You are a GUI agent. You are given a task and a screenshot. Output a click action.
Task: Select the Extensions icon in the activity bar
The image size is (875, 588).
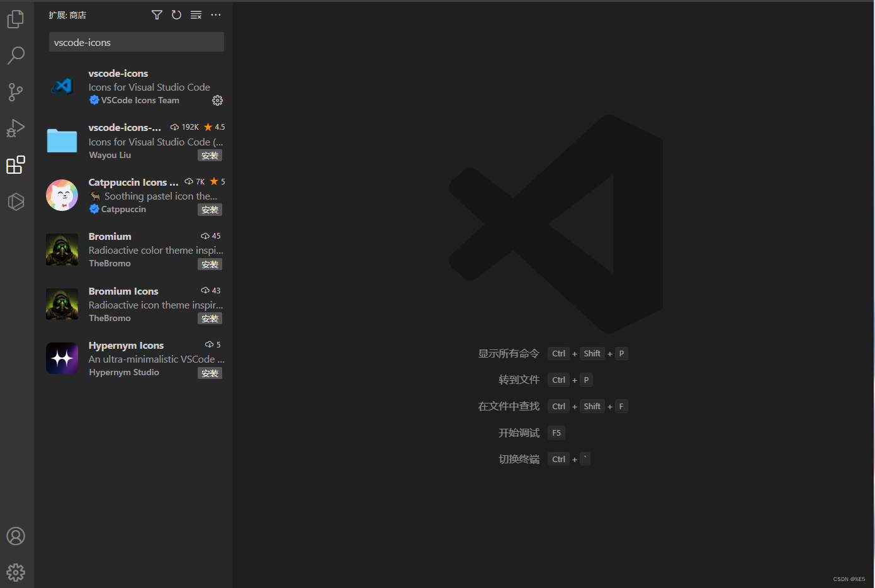(16, 165)
